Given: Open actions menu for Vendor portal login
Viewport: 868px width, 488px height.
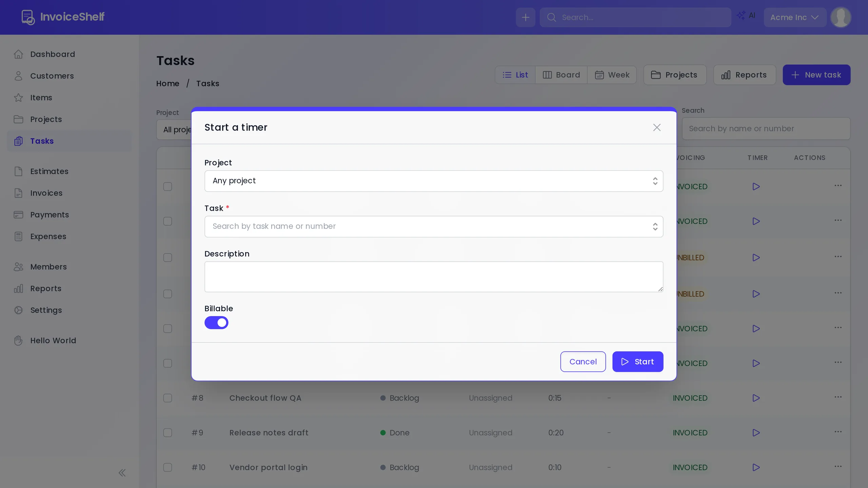Looking at the screenshot, I should point(838,467).
